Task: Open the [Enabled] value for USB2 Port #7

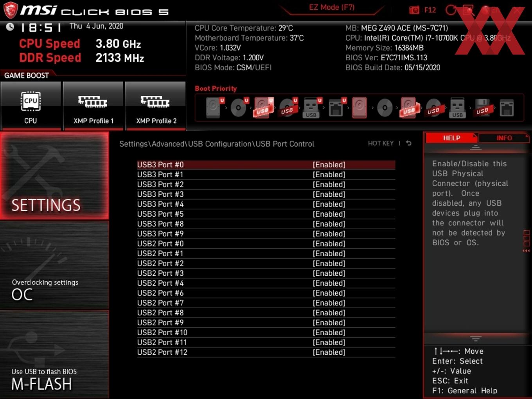Action: click(329, 303)
